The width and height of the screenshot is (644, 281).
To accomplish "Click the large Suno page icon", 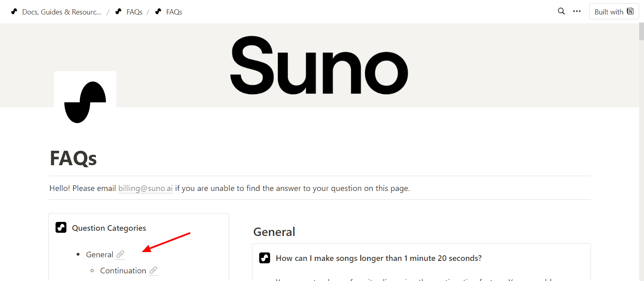I will tap(85, 102).
